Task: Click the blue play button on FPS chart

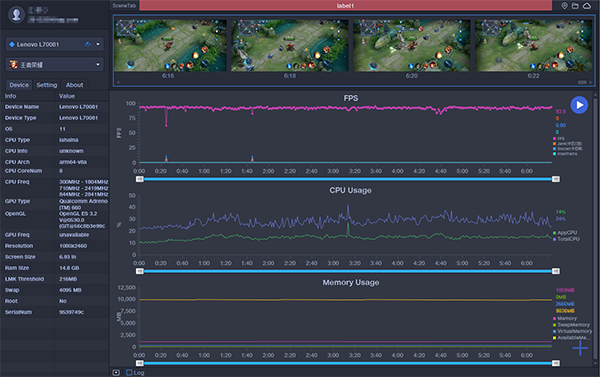Action: point(579,105)
